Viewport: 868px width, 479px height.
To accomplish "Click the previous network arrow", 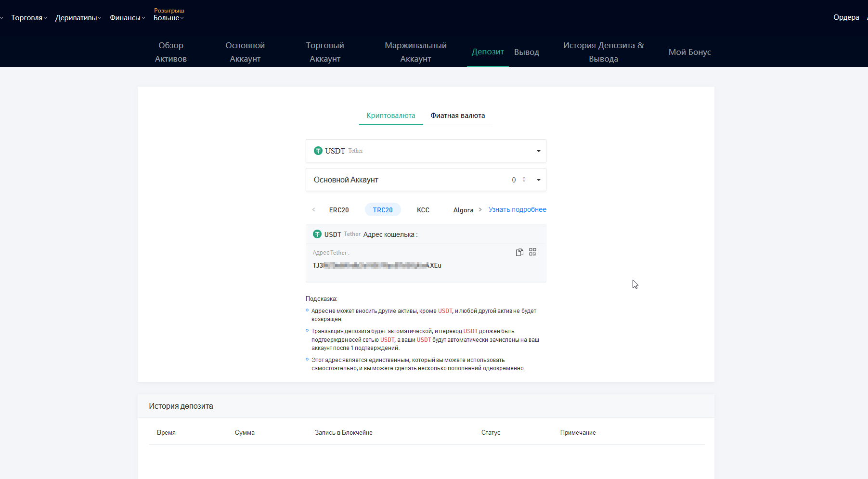I will [x=314, y=210].
